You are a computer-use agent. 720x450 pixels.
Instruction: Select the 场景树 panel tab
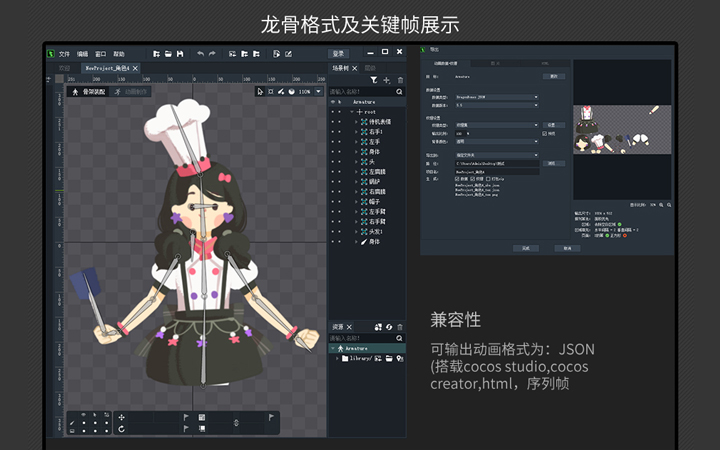[341, 68]
